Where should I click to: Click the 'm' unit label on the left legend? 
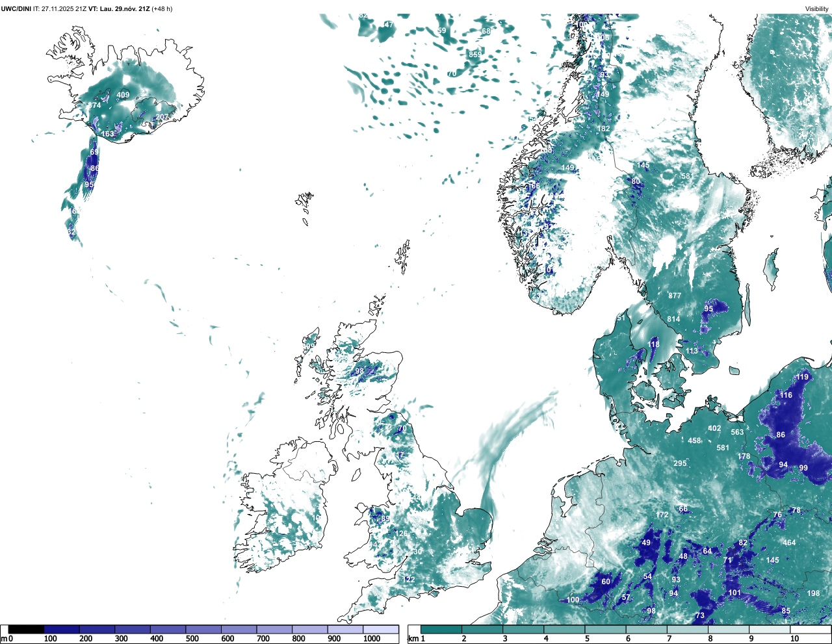(x=4, y=639)
